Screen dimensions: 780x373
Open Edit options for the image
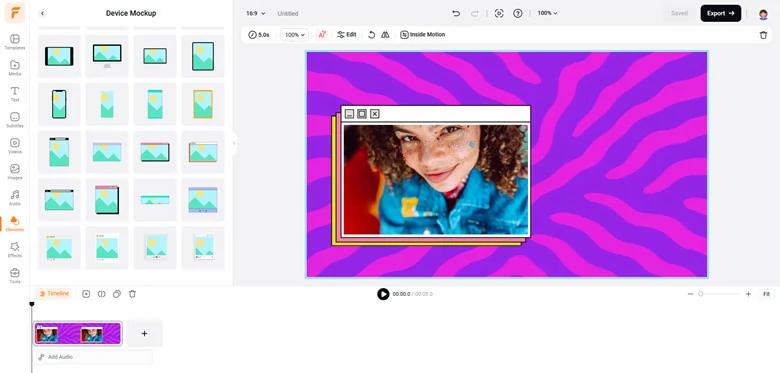coord(347,35)
